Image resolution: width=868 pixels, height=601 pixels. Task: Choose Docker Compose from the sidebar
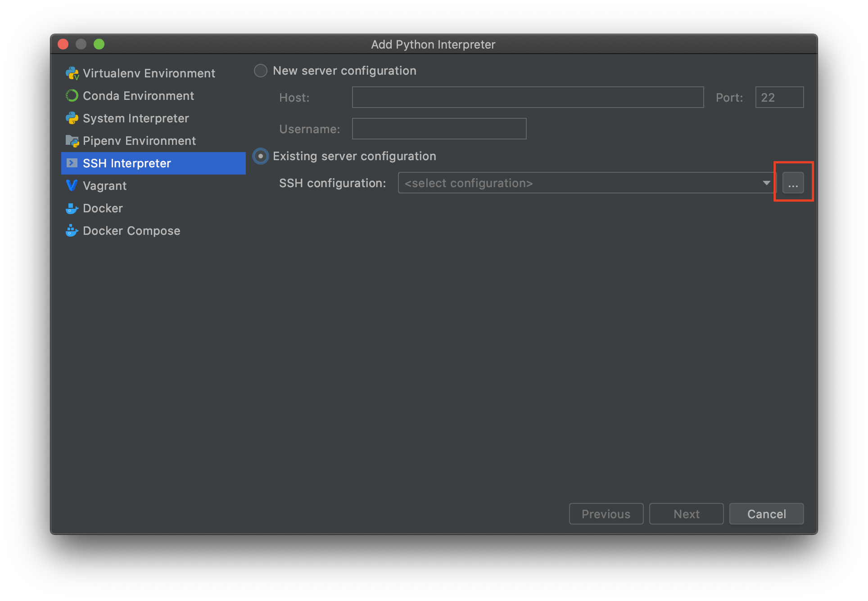(x=131, y=231)
